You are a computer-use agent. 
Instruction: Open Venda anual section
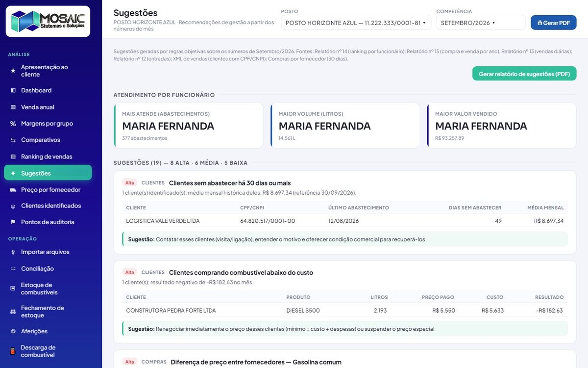click(x=48, y=107)
